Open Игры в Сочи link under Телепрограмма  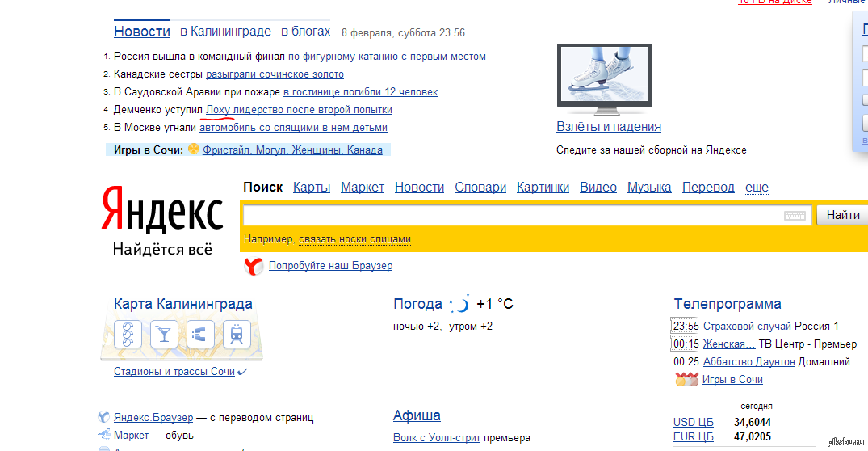pos(732,380)
